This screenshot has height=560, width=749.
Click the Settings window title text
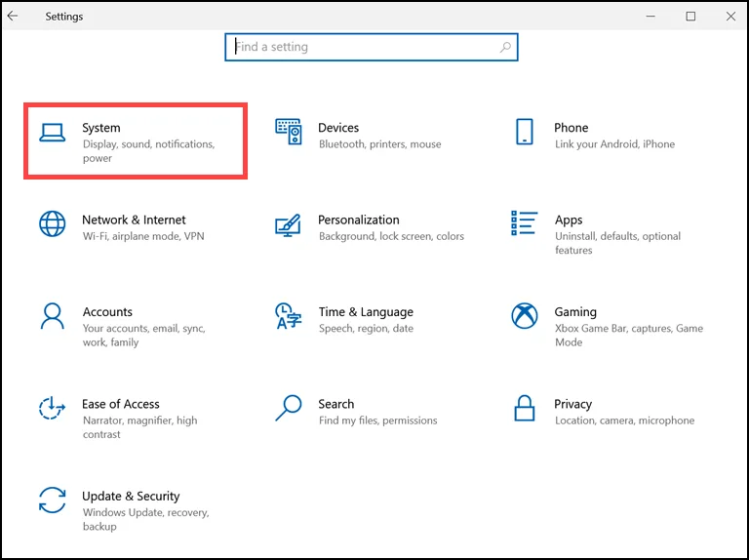pyautogui.click(x=64, y=17)
